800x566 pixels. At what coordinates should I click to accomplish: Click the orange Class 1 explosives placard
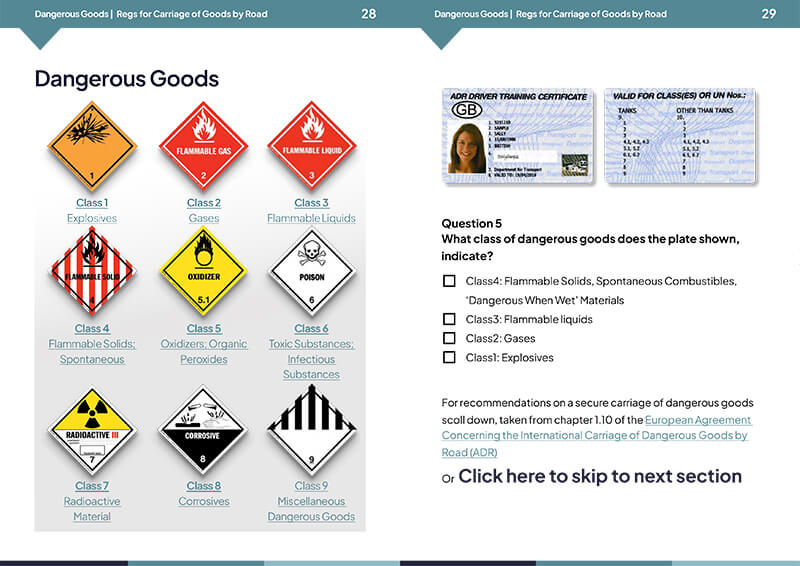92,146
